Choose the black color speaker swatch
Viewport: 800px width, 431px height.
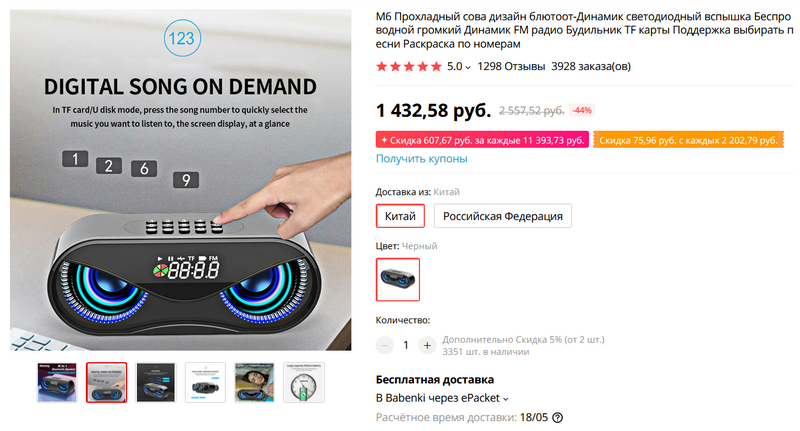coord(398,280)
